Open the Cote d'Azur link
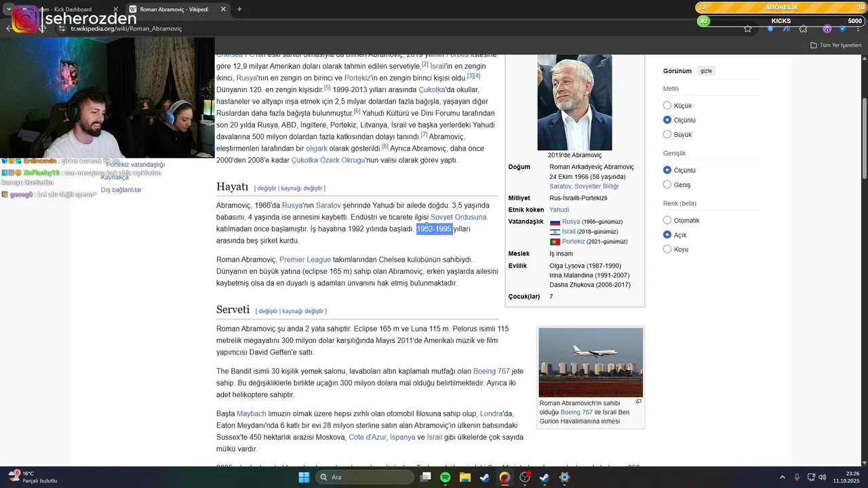Screen dimensions: 868x488 point(368,437)
